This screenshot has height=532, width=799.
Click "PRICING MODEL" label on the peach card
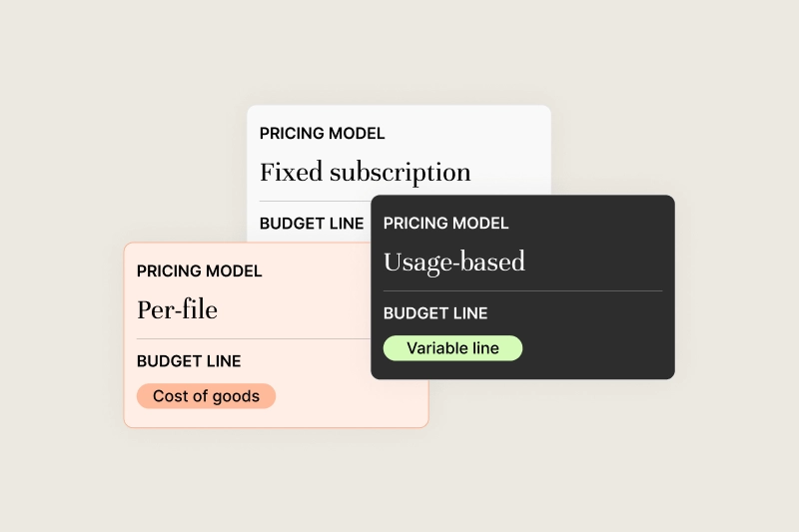[x=199, y=270]
